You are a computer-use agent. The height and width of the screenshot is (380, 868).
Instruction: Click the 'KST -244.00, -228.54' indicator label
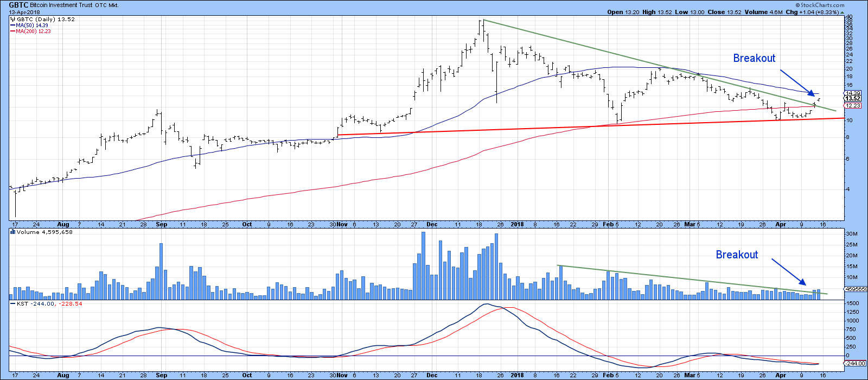pos(49,304)
